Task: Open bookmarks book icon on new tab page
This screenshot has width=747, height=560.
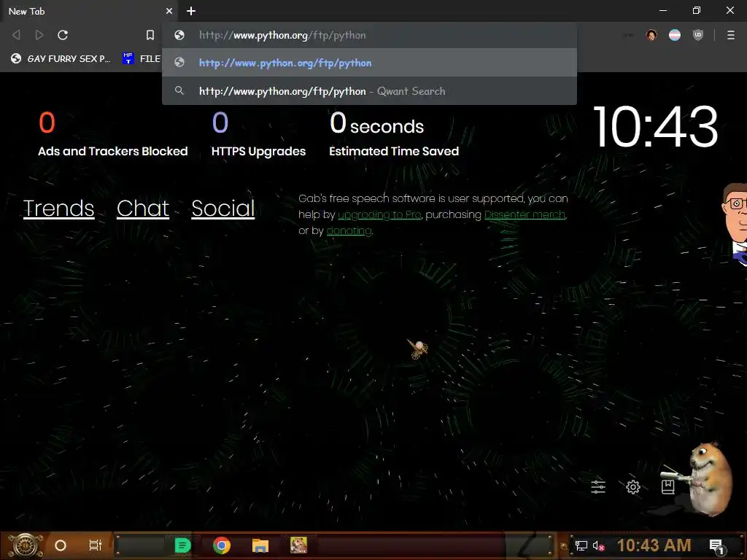Action: click(x=668, y=486)
